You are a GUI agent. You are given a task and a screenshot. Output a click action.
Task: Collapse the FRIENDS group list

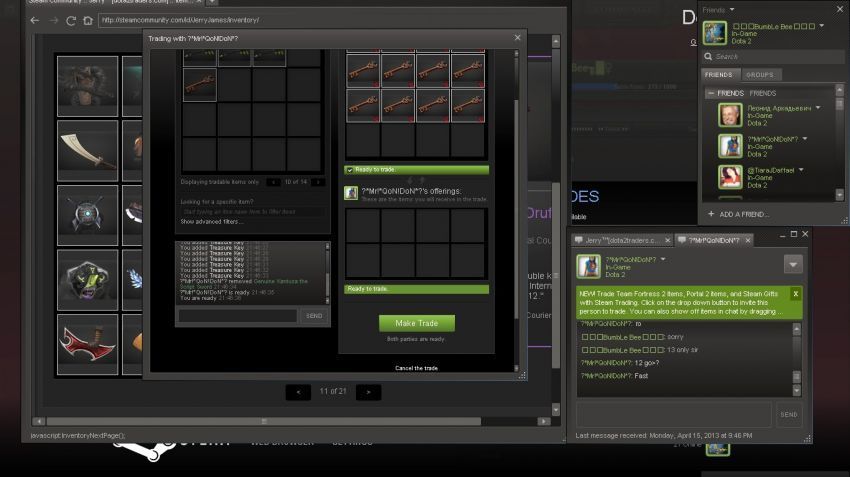click(710, 93)
